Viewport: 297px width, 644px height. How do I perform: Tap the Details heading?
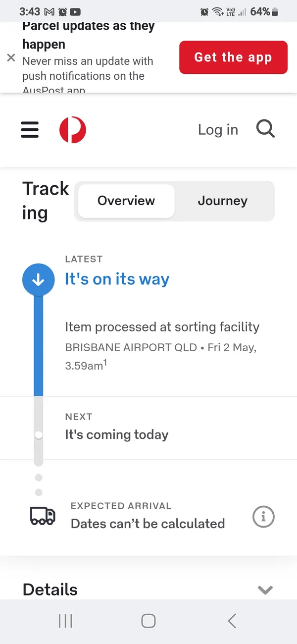[x=50, y=590]
